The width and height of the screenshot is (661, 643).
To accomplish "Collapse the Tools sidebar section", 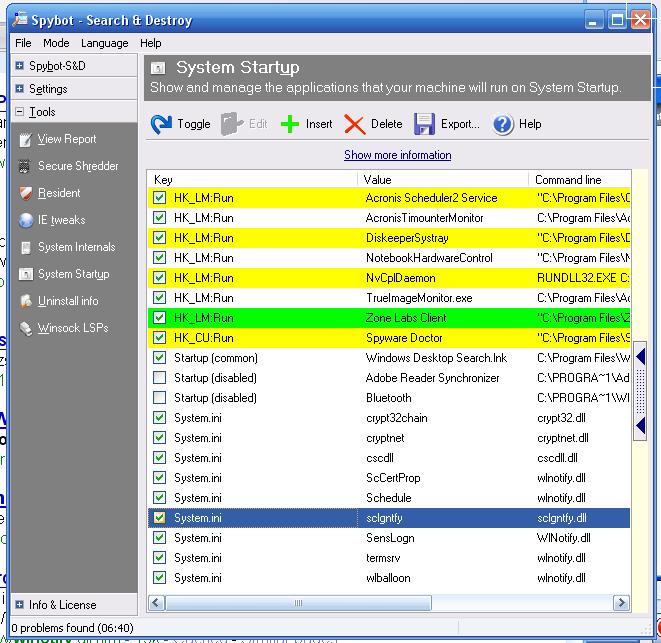I will click(19, 112).
